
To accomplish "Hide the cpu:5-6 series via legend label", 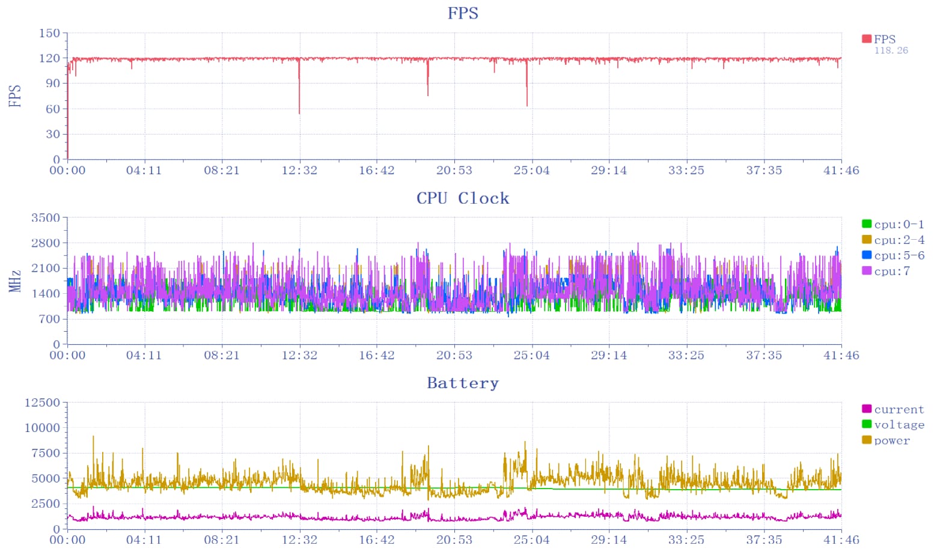I will [899, 255].
